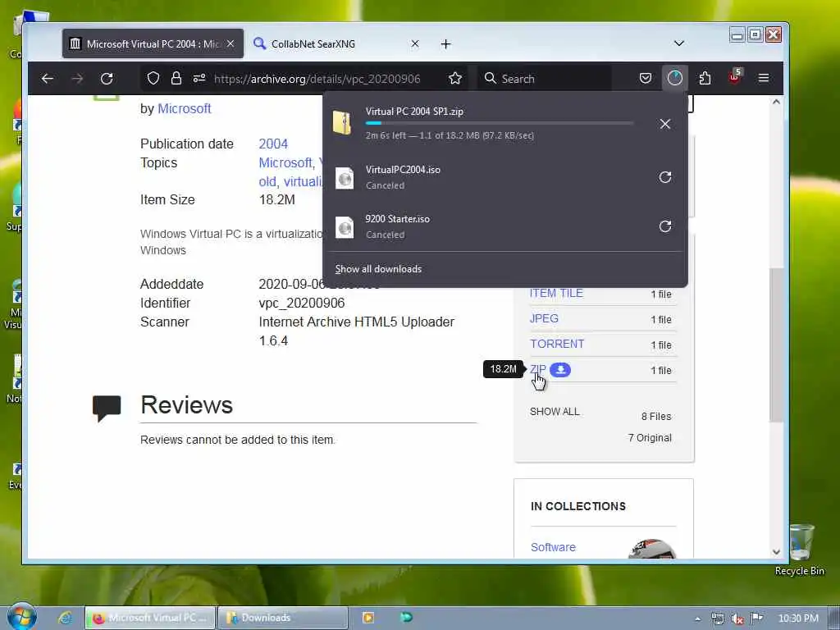Open the Pocket save icon
The height and width of the screenshot is (630, 840).
[x=646, y=79]
